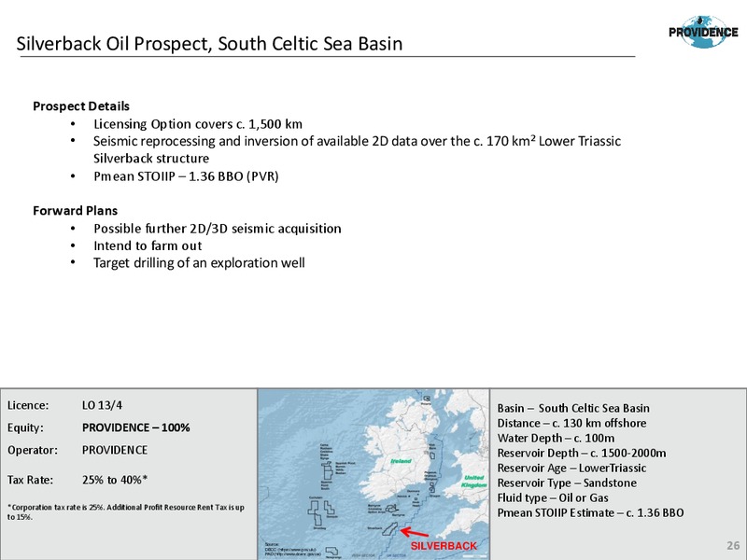
Task: Click the Silverback location map thumbnail
Action: pos(373,474)
